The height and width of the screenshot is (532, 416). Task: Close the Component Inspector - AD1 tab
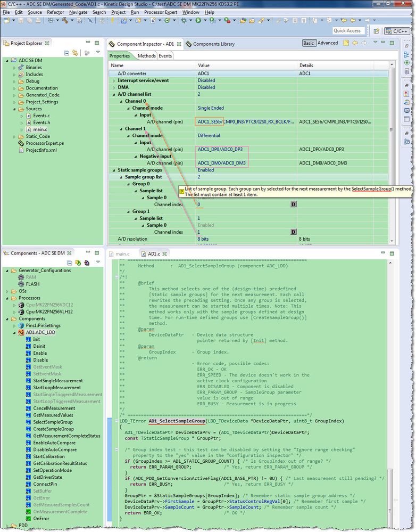point(179,44)
